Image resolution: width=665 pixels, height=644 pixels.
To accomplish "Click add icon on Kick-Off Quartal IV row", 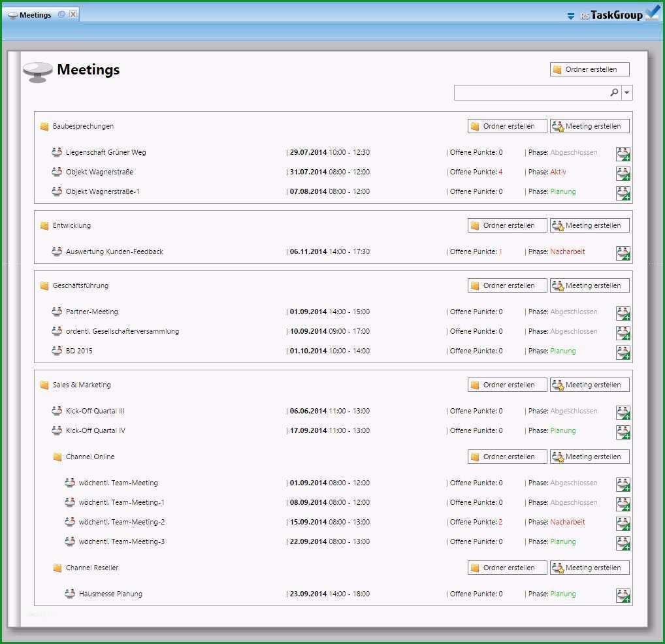I will coord(623,432).
